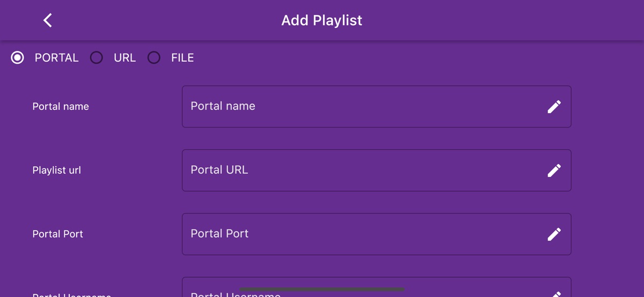Go back using the left arrow
The height and width of the screenshot is (297, 644).
[x=48, y=20]
